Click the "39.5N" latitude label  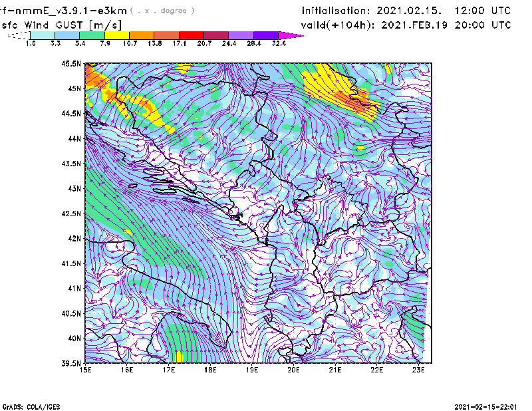click(x=71, y=364)
